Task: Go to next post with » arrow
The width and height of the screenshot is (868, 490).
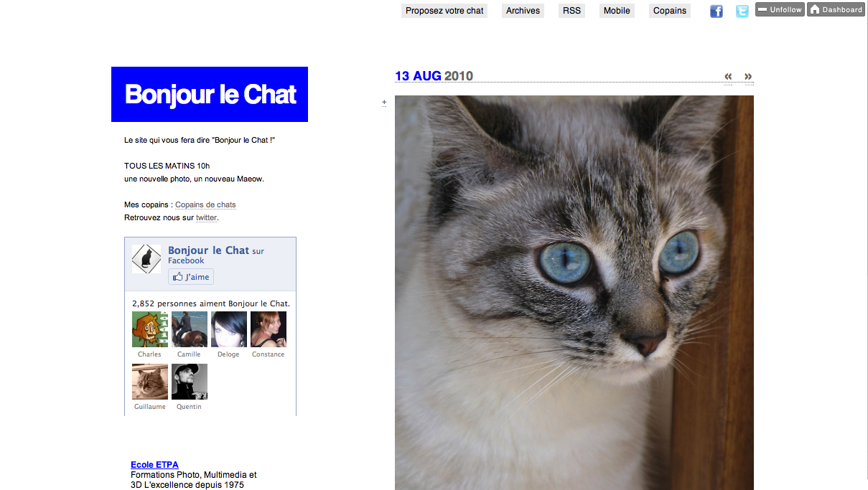Action: point(748,76)
